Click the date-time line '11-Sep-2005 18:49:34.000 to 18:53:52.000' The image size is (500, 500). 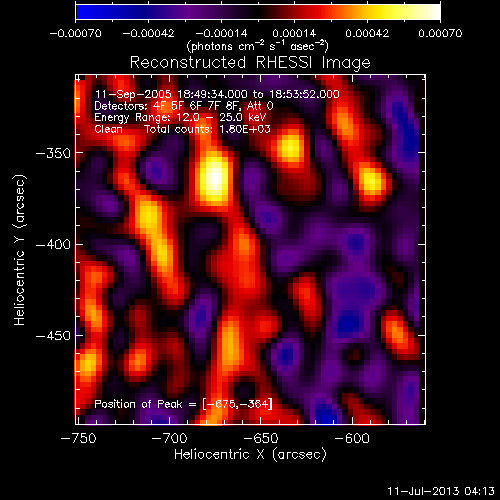(217, 94)
